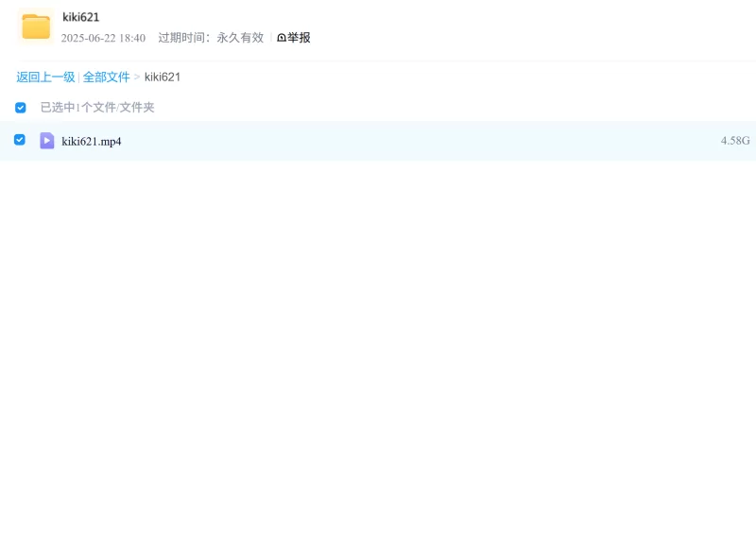756x550 pixels.
Task: Click the 2025-06-22 18:40 share date
Action: point(103,38)
